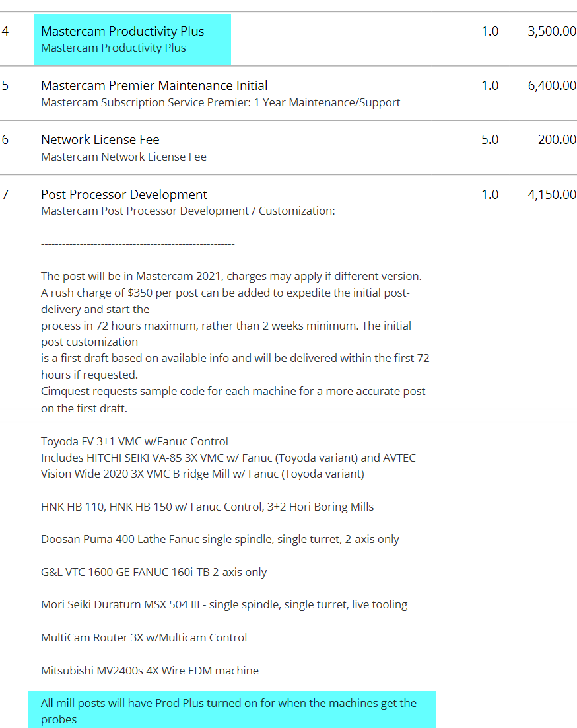The height and width of the screenshot is (728, 577).
Task: Select the HNK HB 110 Boring Mills line
Action: pos(207,507)
